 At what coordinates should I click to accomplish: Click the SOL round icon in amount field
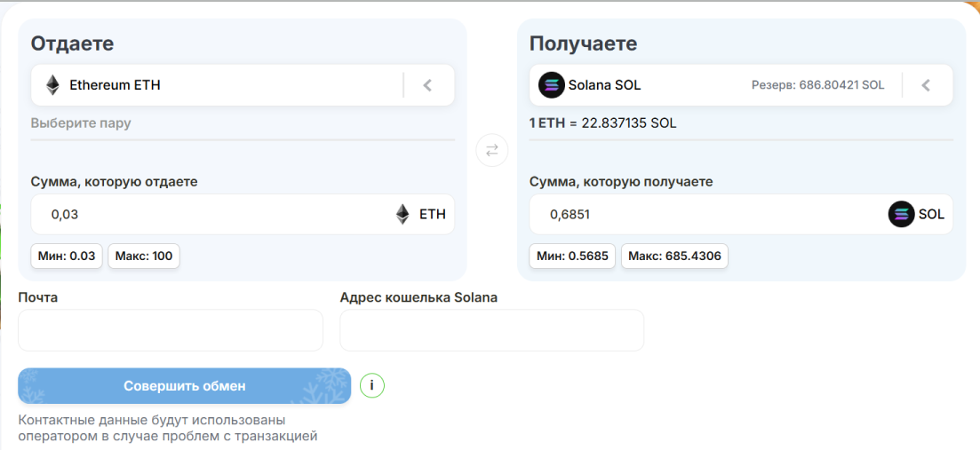(901, 214)
